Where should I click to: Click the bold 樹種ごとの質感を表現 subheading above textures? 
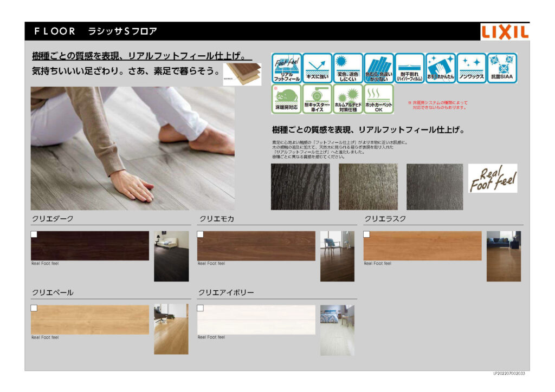pos(369,130)
